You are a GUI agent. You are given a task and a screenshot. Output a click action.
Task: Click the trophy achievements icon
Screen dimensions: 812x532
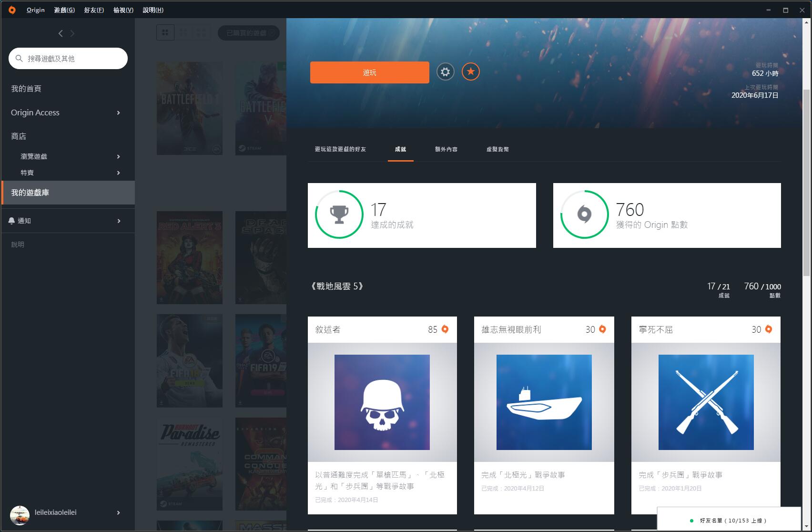339,215
